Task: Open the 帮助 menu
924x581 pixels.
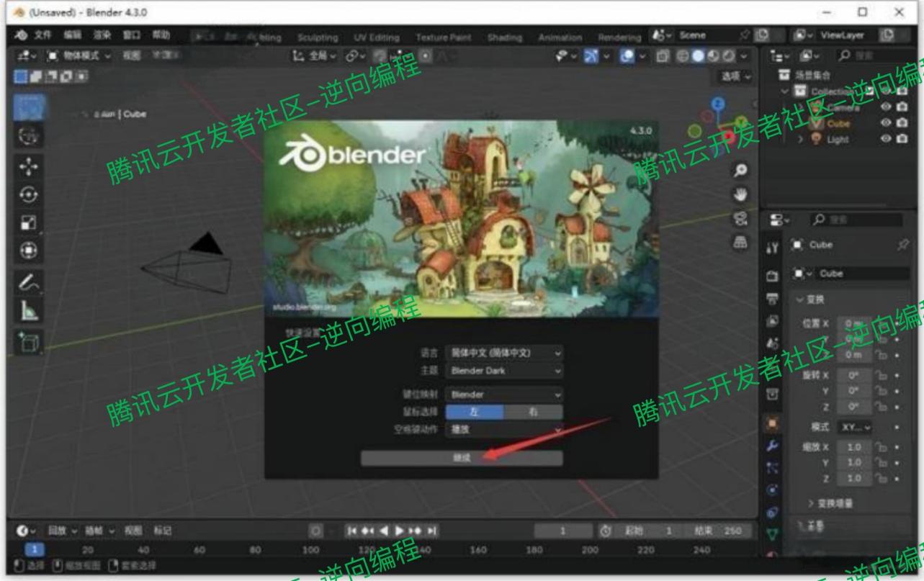Action: tap(161, 36)
